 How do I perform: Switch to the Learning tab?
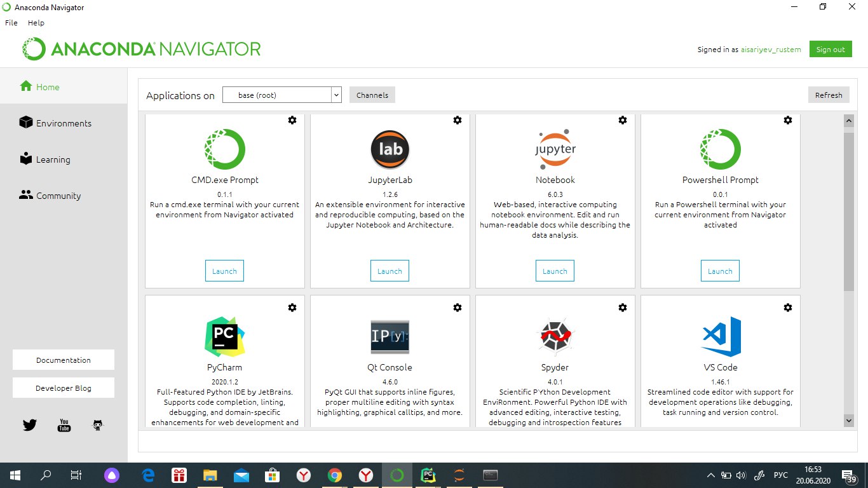[64, 159]
